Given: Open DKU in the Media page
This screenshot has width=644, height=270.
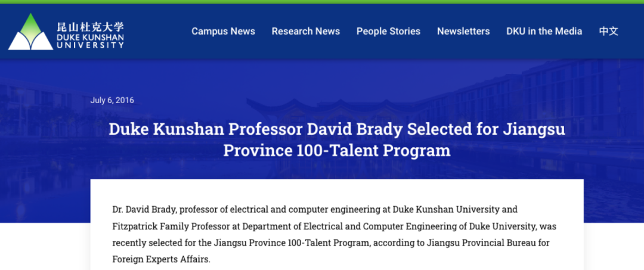Looking at the screenshot, I should [544, 31].
